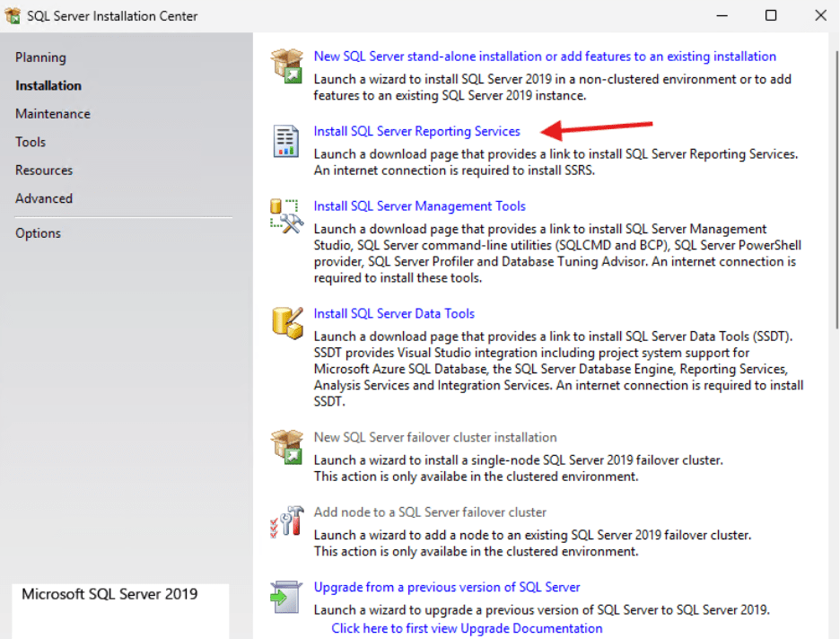This screenshot has width=840, height=639.
Task: Click the Reporting Services report icon
Action: pos(286,141)
